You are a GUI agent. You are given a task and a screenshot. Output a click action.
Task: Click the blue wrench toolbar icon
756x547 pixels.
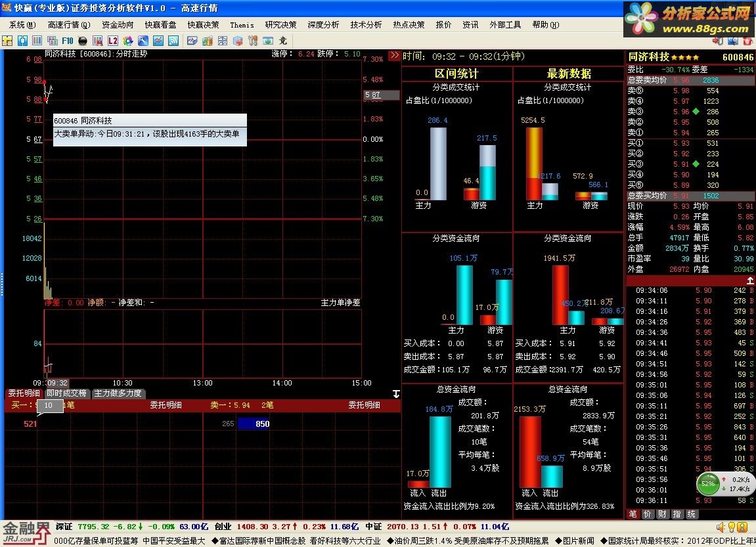pos(143,41)
